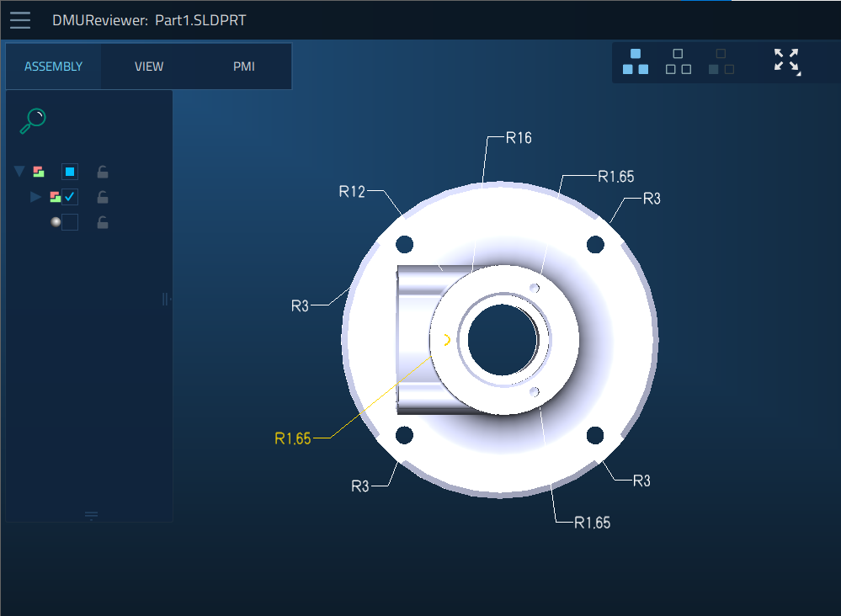Screen dimensions: 841x616
Task: Select the outlined three-square layout icon
Action: point(678,61)
